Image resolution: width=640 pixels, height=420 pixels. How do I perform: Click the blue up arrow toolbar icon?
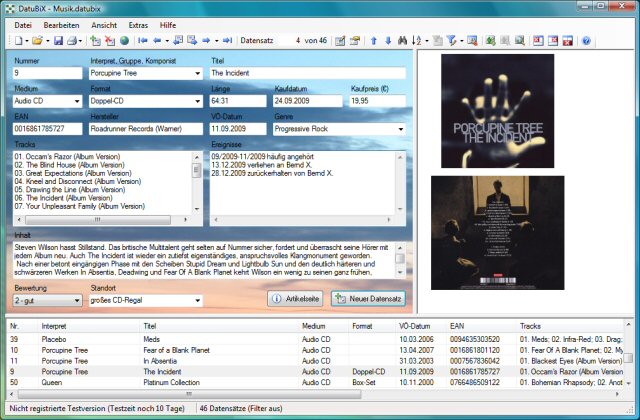click(374, 41)
